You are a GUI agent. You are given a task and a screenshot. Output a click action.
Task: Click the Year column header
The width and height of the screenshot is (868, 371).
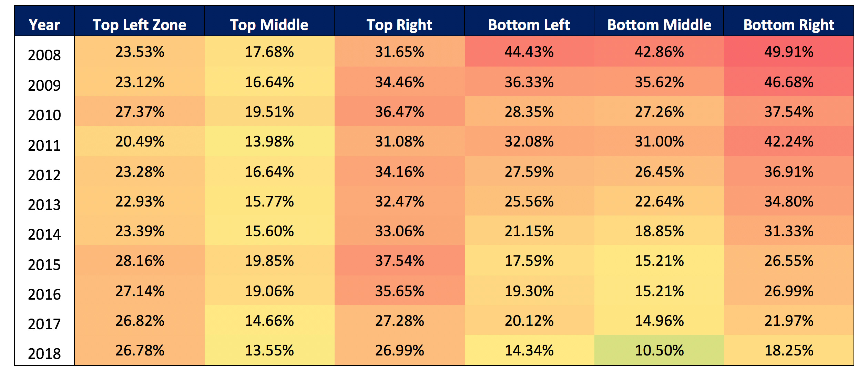pyautogui.click(x=44, y=25)
